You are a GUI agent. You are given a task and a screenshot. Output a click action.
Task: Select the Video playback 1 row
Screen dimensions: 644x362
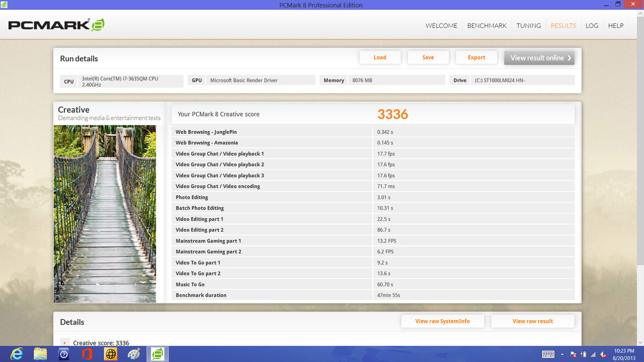[x=373, y=153]
